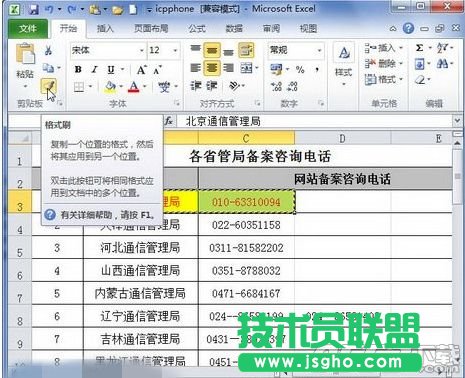Click the decrease decimal icon
This screenshot has height=378, width=465.
pyautogui.click(x=292, y=87)
